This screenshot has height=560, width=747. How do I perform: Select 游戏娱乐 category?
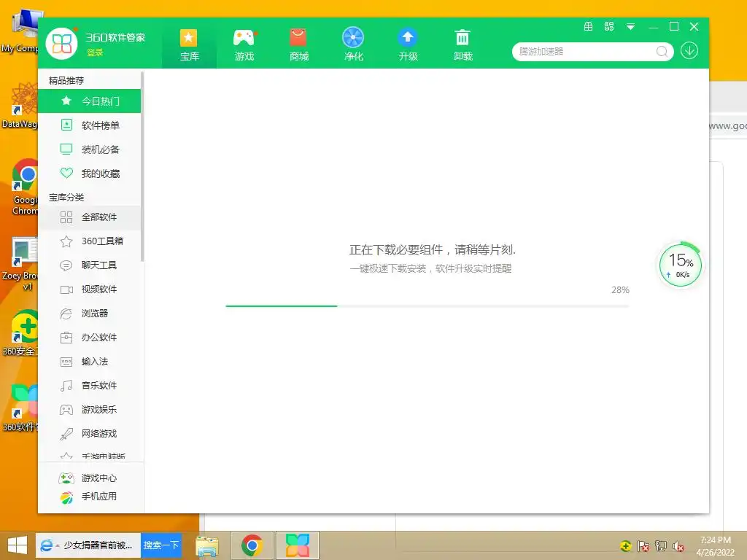pyautogui.click(x=89, y=410)
